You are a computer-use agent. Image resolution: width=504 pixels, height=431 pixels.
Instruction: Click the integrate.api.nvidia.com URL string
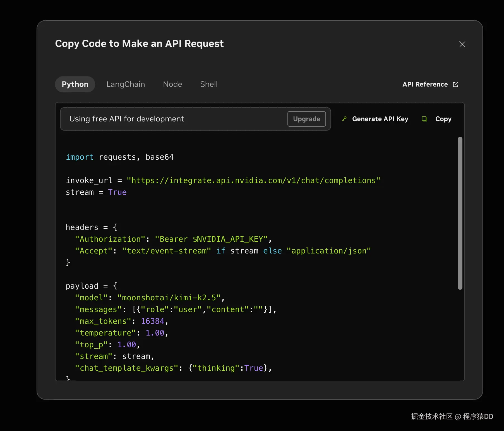pyautogui.click(x=253, y=181)
